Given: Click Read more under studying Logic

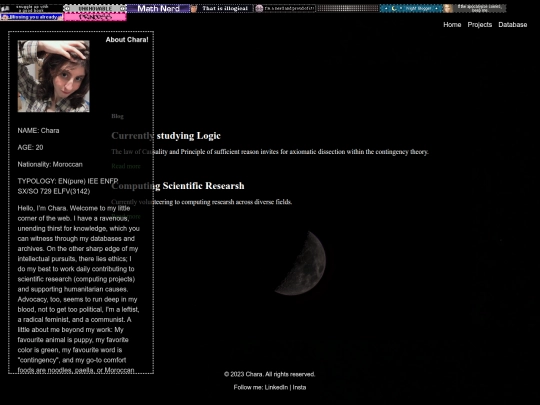Looking at the screenshot, I should 126,166.
